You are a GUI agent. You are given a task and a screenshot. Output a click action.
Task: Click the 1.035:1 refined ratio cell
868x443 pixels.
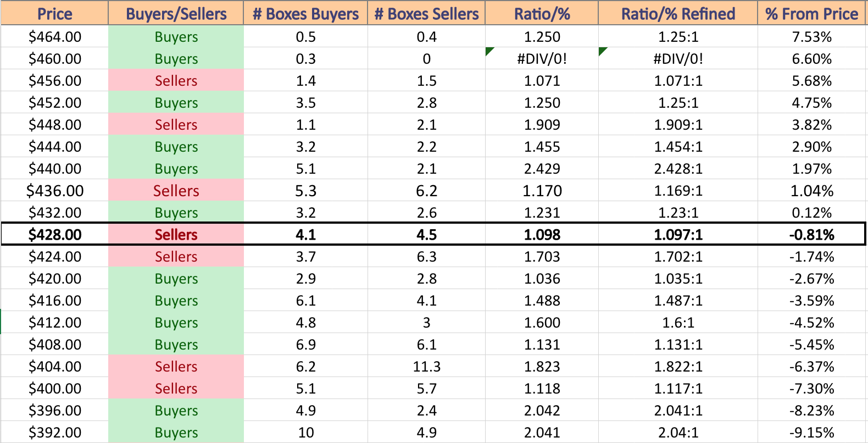678,279
